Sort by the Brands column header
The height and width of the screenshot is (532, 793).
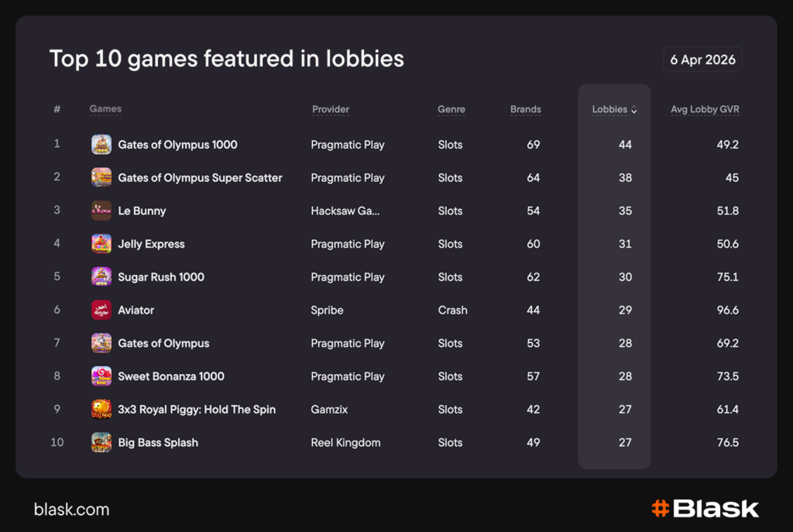(x=525, y=109)
